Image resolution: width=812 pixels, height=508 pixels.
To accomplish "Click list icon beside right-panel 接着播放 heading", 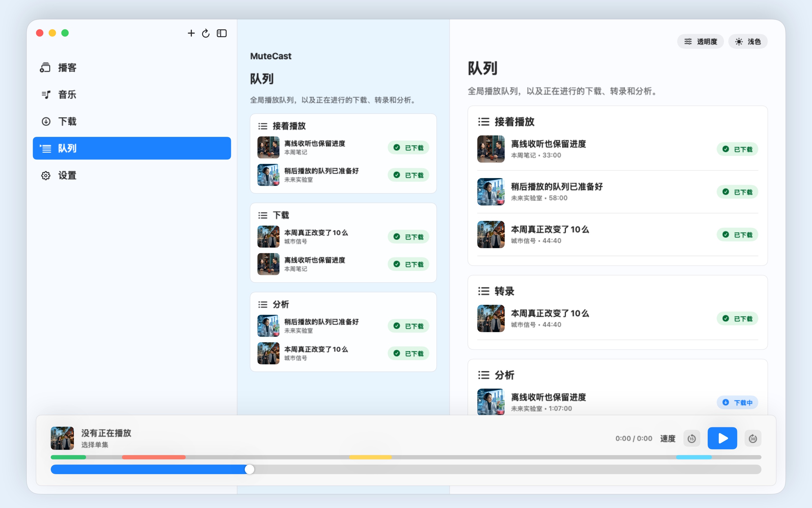I will coord(484,122).
